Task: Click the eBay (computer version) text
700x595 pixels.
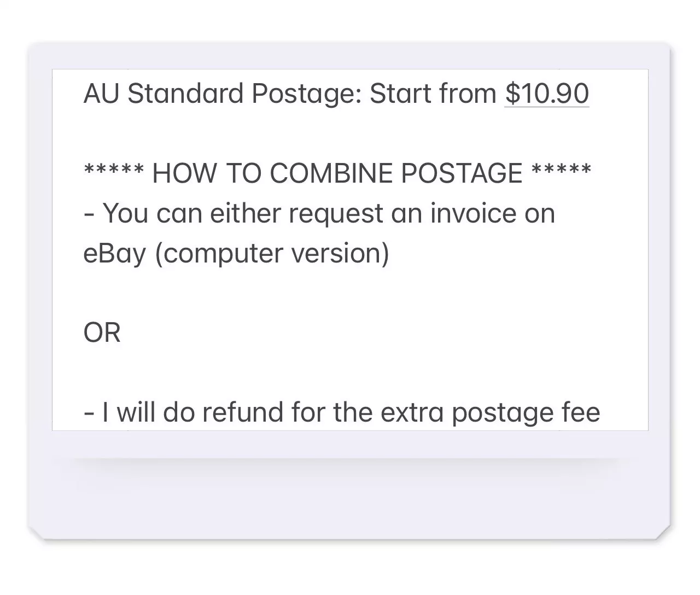Action: click(x=236, y=254)
